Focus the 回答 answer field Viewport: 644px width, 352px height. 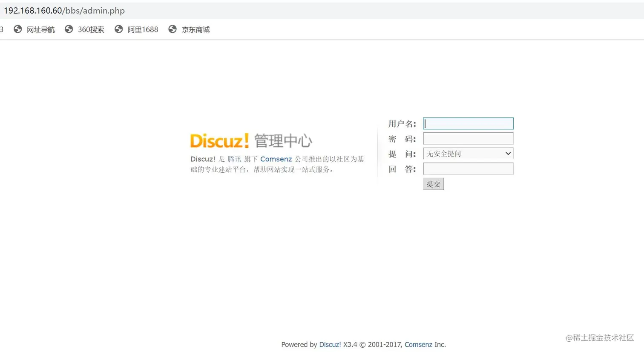click(468, 169)
